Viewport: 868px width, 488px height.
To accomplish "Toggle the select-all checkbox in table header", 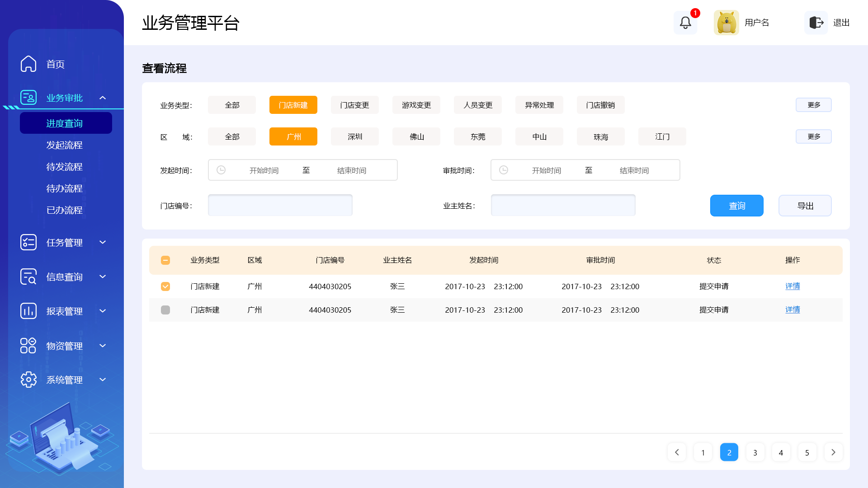I will (x=165, y=260).
